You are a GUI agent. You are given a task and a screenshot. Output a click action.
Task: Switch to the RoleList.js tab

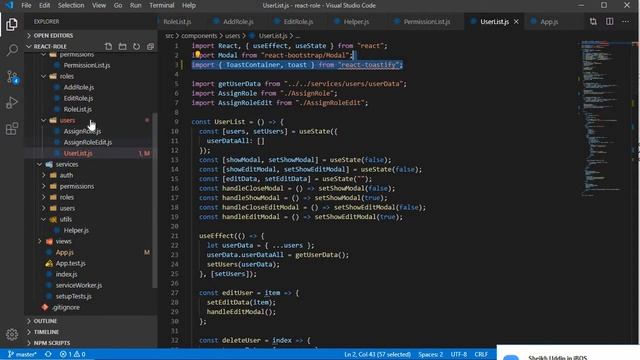[x=177, y=22]
